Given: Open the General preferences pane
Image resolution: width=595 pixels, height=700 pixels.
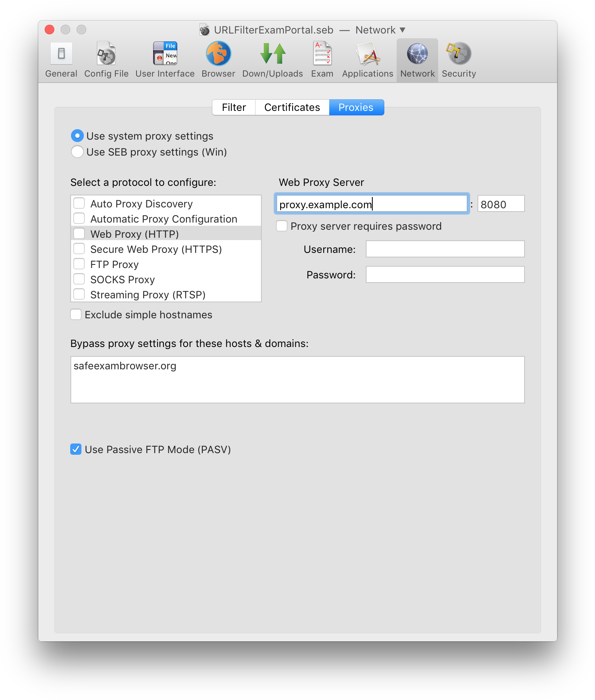Looking at the screenshot, I should (61, 60).
